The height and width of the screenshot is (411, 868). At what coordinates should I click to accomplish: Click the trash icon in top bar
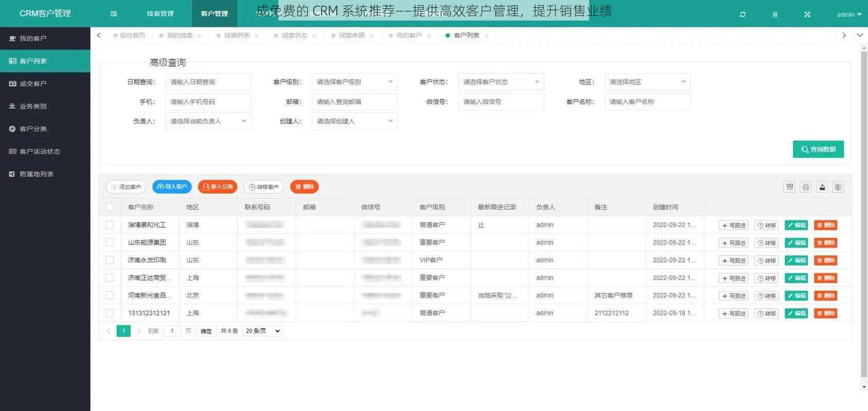point(775,14)
